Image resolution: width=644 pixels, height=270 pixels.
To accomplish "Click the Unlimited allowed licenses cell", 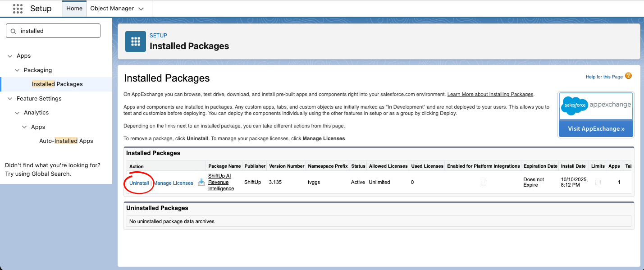I will (x=379, y=183).
